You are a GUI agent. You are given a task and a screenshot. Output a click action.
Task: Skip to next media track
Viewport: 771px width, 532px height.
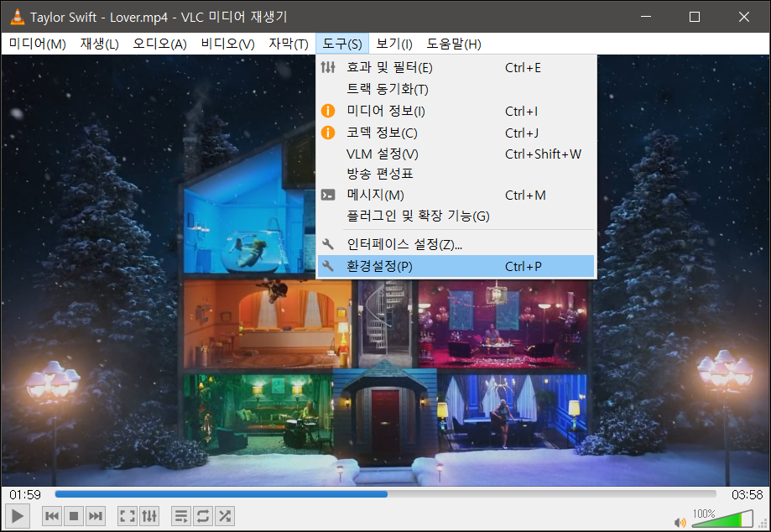96,516
